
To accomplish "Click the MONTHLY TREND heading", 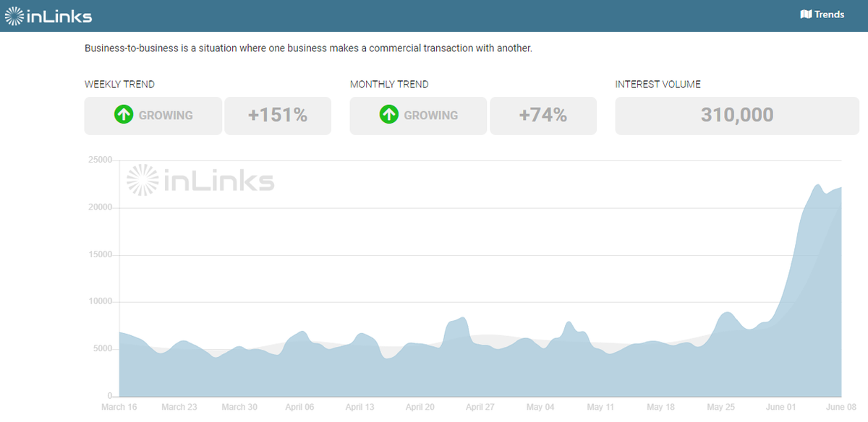I will point(389,85).
